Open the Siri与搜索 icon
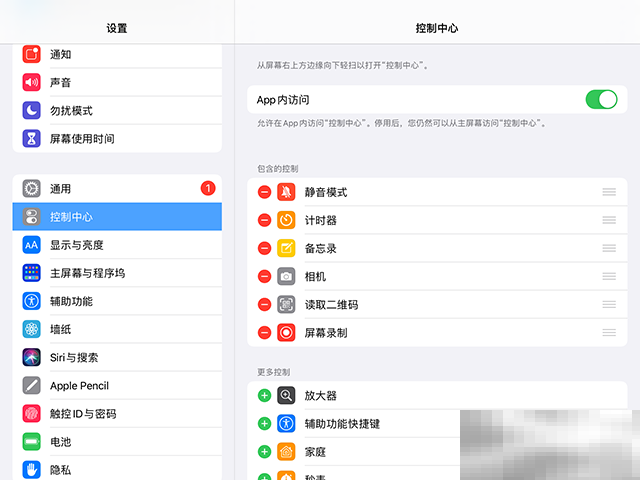 31,358
